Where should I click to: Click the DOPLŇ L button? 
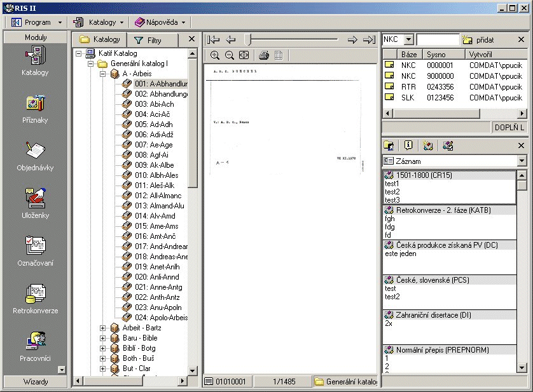(509, 128)
